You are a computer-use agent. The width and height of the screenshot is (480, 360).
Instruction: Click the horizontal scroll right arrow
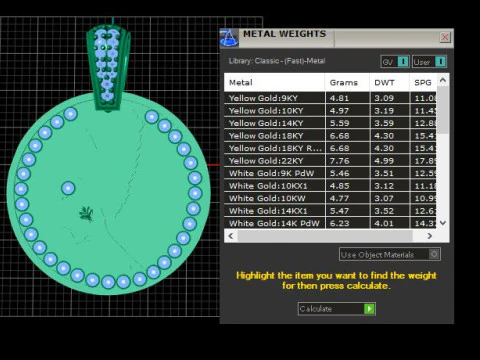click(430, 236)
